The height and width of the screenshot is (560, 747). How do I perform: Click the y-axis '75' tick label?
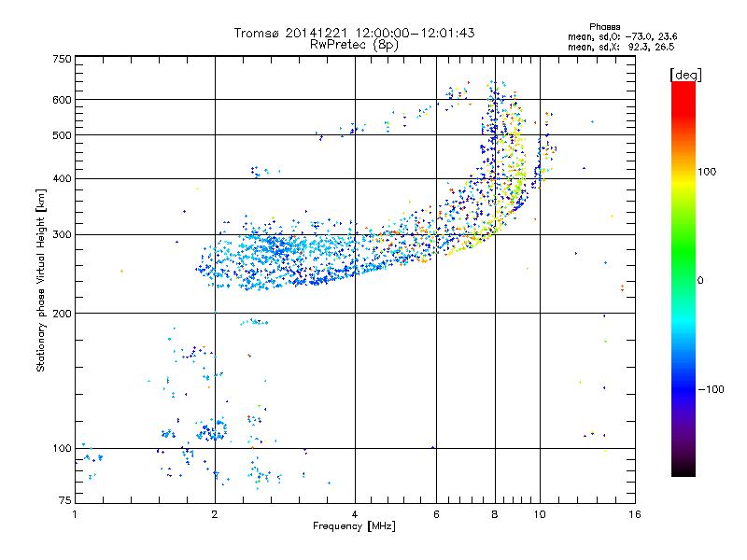click(65, 500)
